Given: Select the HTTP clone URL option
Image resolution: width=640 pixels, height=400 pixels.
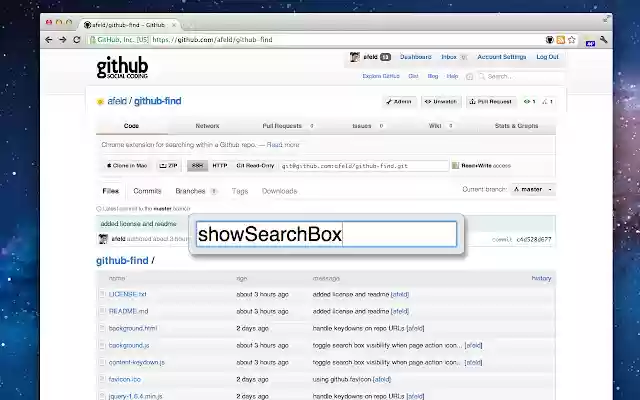Looking at the screenshot, I should [x=220, y=166].
